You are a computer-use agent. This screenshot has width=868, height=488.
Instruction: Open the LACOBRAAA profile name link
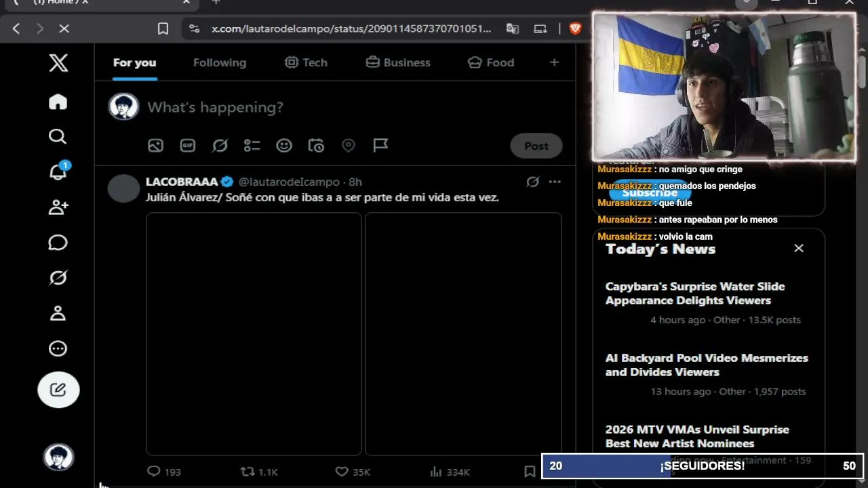[182, 182]
